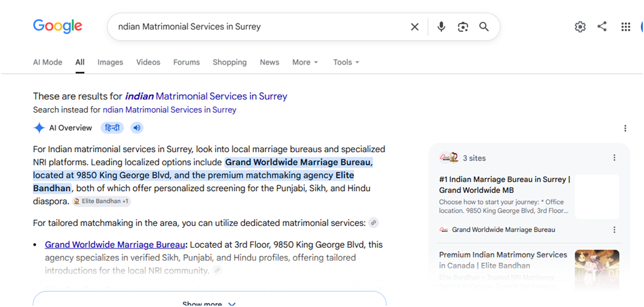
Task: Click the share icon in header
Action: pos(602,27)
